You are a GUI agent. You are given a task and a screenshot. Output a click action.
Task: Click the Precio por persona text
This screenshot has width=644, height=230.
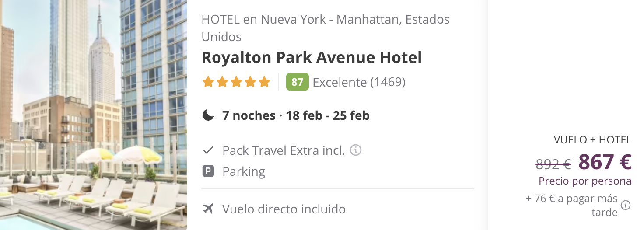point(585,181)
